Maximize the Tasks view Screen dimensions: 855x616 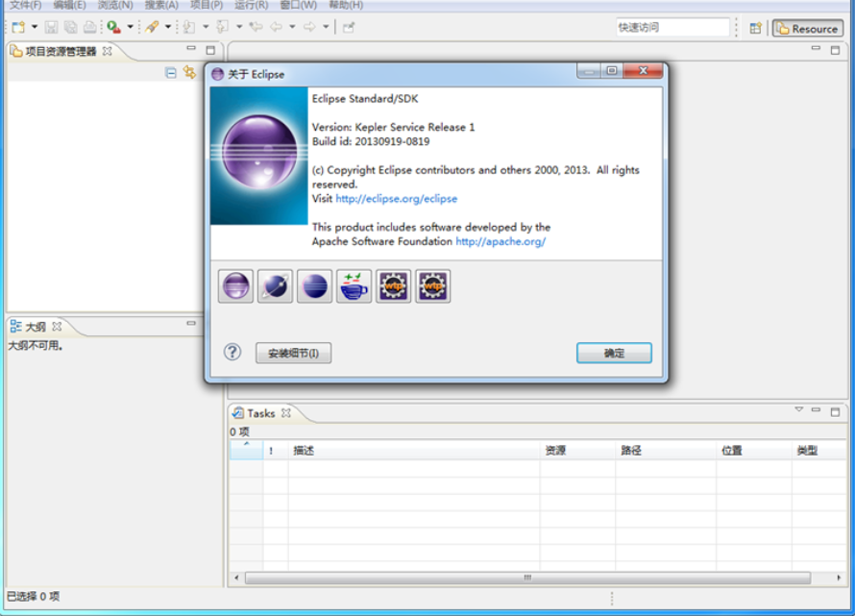click(x=835, y=412)
